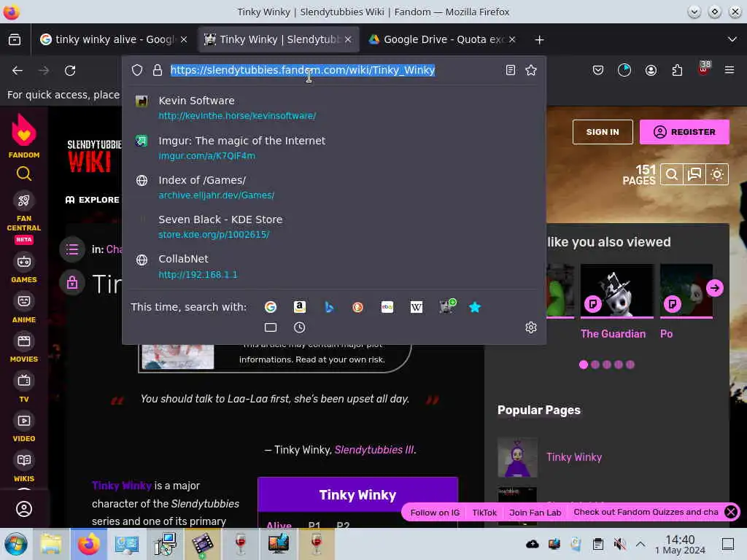The width and height of the screenshot is (747, 560).
Task: Reload the current page
Action: [70, 71]
